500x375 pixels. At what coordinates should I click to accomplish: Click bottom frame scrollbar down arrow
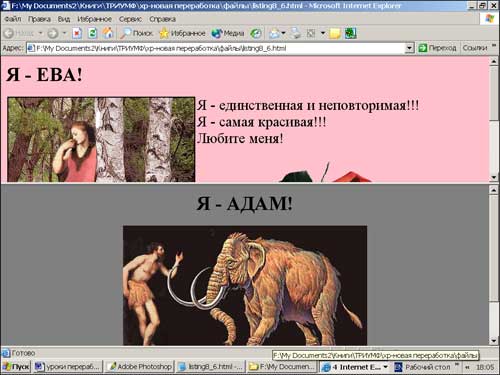click(494, 341)
